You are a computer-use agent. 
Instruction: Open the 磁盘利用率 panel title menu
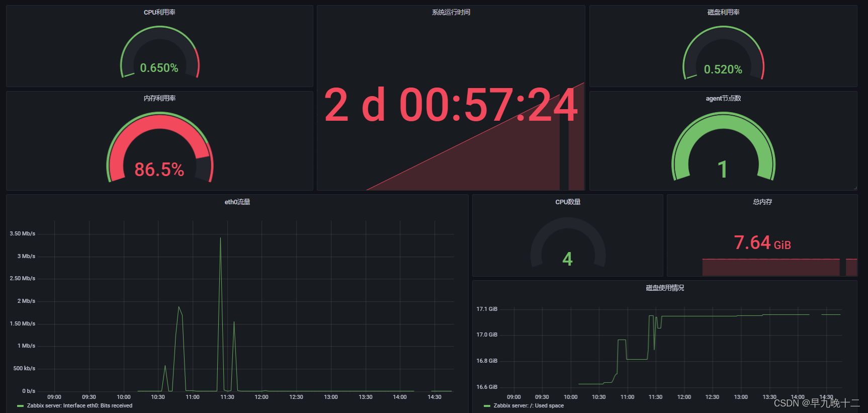[723, 12]
